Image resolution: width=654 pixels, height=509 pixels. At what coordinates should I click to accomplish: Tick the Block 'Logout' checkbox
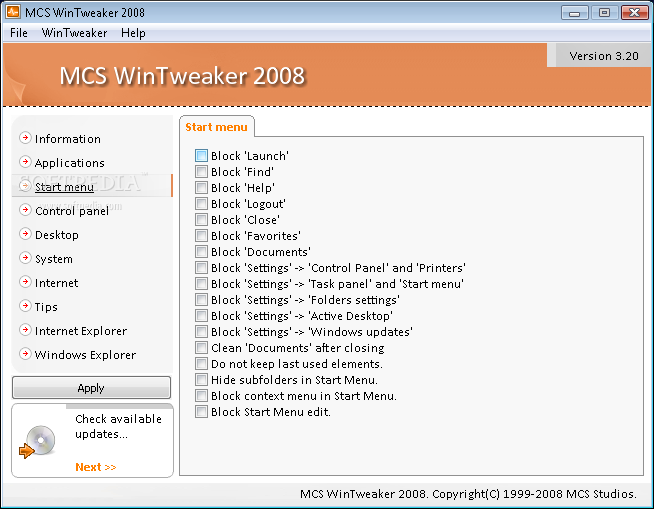pos(201,204)
